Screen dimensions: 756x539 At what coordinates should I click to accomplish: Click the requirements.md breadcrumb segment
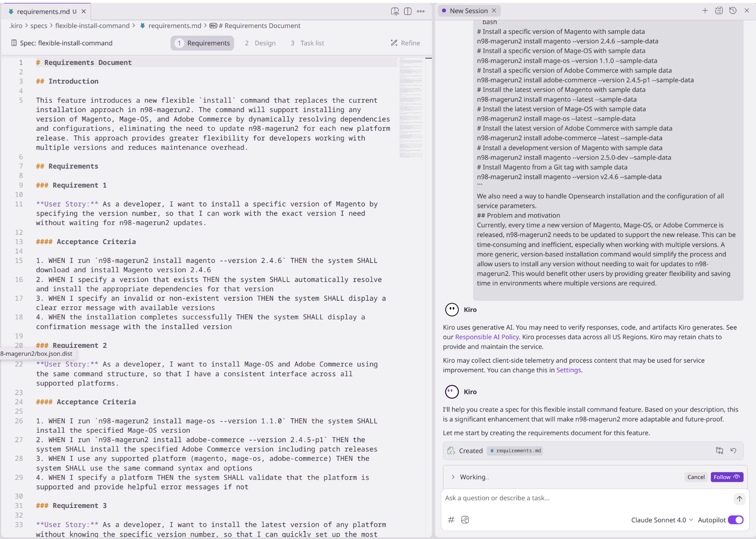[x=175, y=26]
